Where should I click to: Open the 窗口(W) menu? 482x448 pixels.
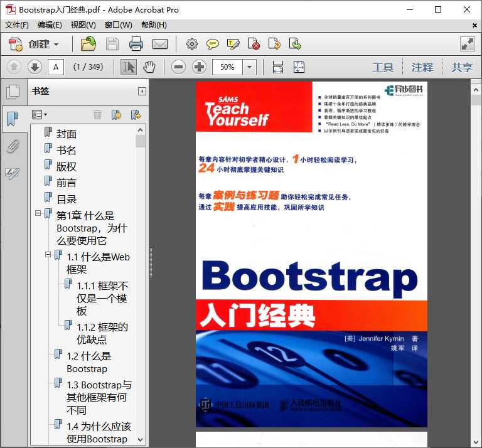(x=119, y=25)
